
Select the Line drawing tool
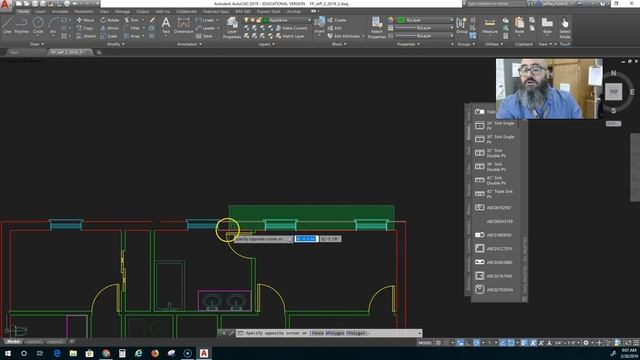7,25
